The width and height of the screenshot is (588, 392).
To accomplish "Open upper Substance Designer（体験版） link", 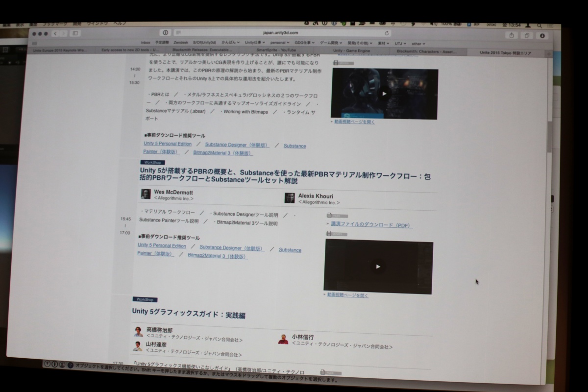I will (238, 145).
